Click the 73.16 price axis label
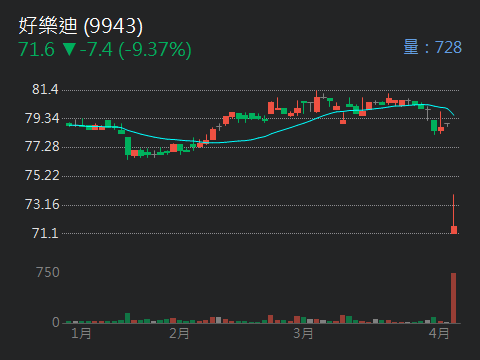Viewport: 480px width, 360px height. (42, 204)
